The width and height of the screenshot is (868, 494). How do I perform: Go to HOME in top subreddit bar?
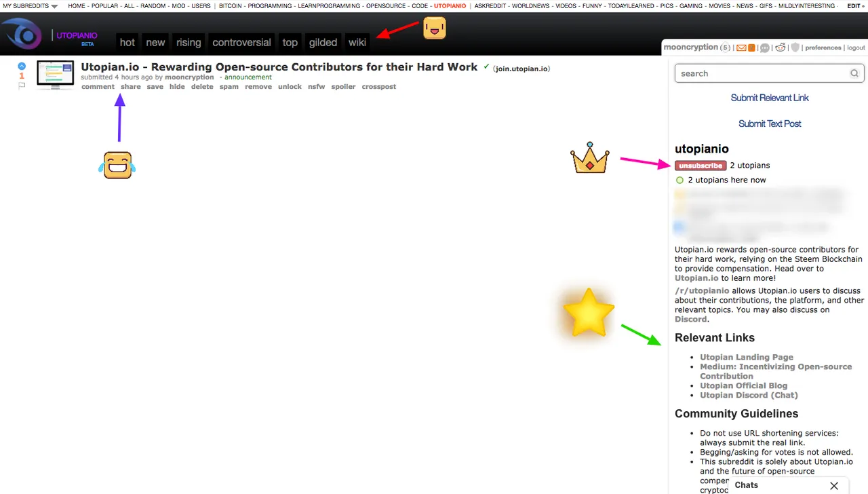click(x=77, y=5)
